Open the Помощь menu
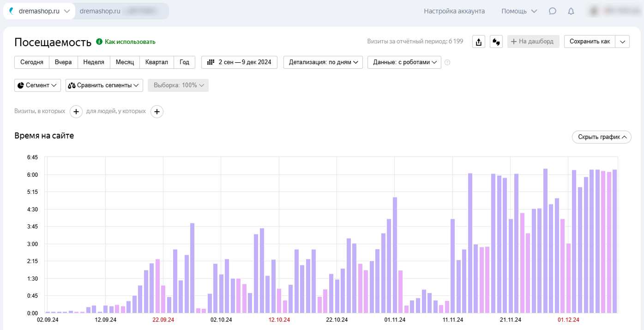 point(519,11)
